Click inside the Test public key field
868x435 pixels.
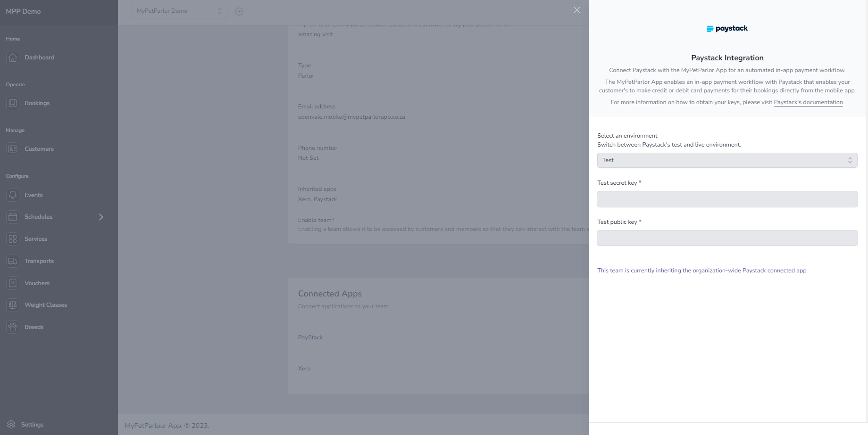click(x=727, y=238)
